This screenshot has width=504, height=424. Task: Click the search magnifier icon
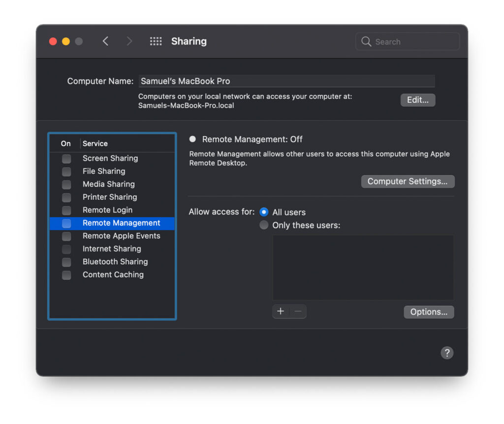[x=366, y=41]
